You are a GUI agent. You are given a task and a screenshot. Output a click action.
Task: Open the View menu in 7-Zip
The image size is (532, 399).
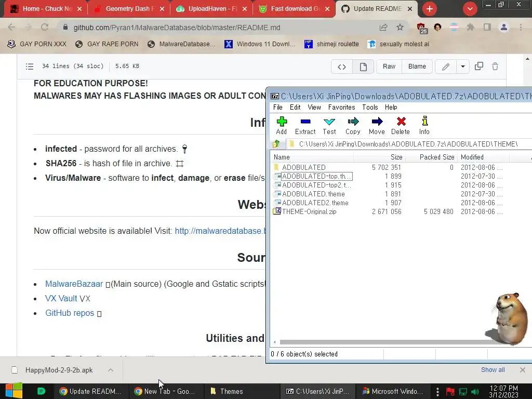point(314,107)
